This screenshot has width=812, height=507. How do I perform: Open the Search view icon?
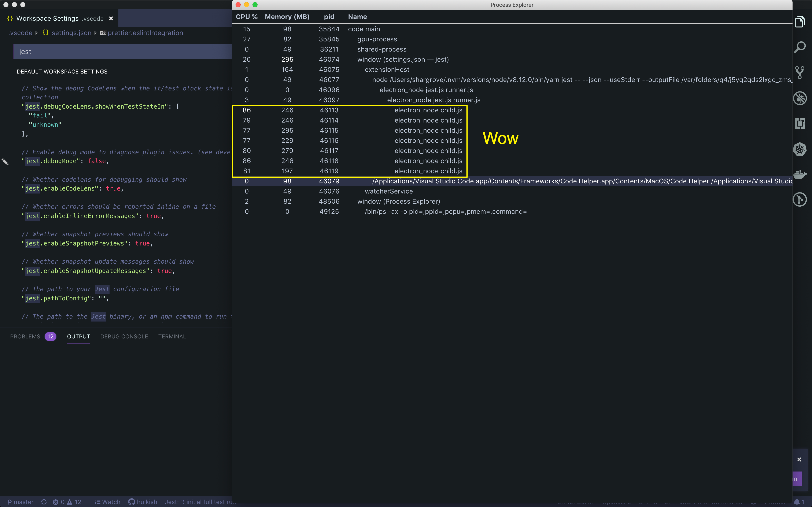tap(800, 47)
